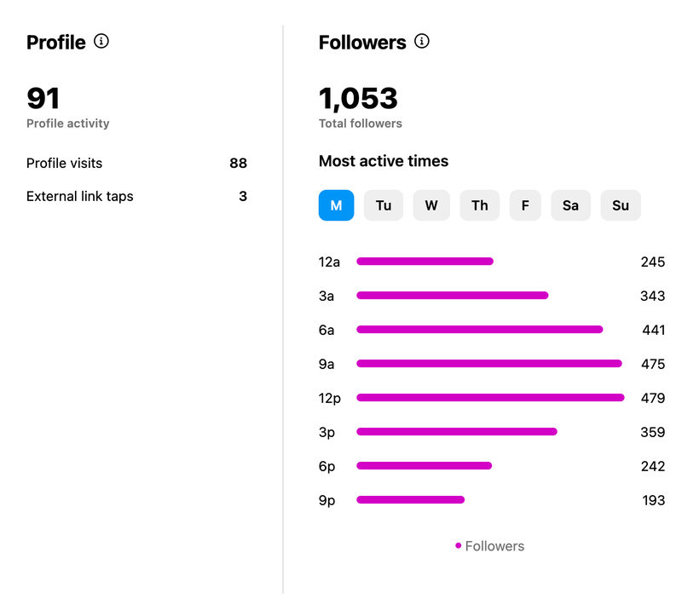Switch to the Saturday day tab

(570, 205)
